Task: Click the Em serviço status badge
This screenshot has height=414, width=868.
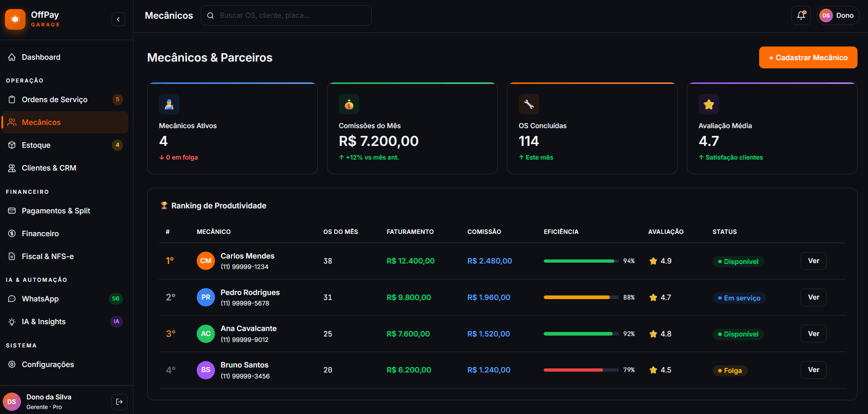Action: tap(739, 298)
